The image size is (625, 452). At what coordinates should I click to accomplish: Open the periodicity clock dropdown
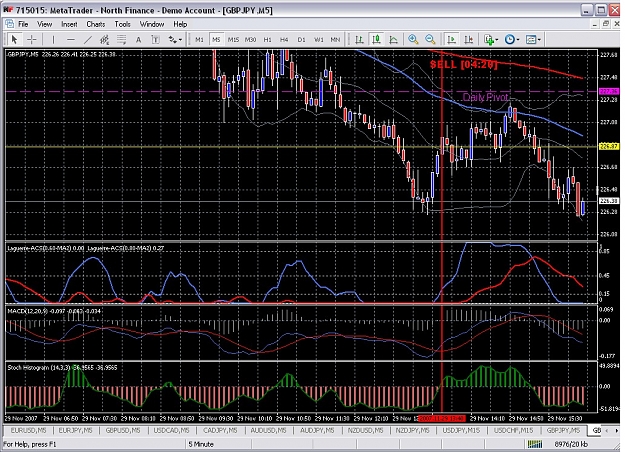click(512, 39)
